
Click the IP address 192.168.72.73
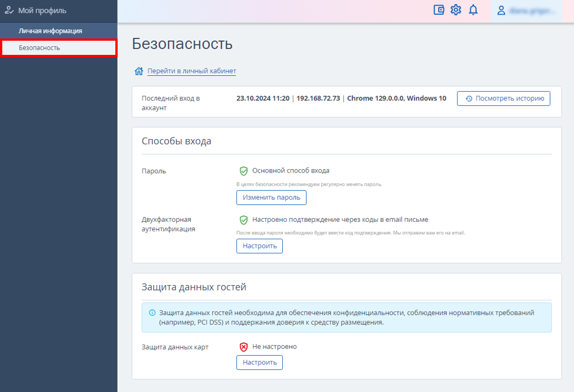click(x=318, y=98)
